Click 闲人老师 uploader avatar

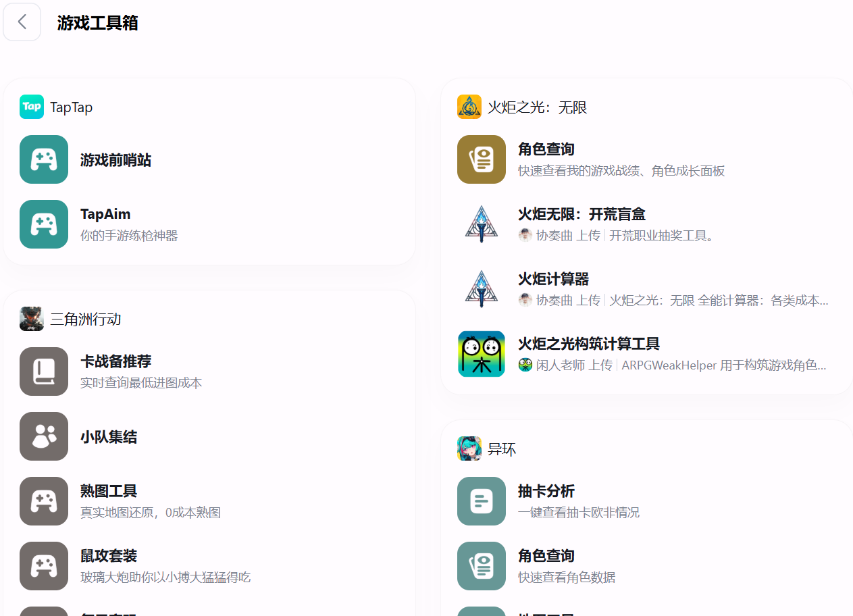[x=525, y=365]
